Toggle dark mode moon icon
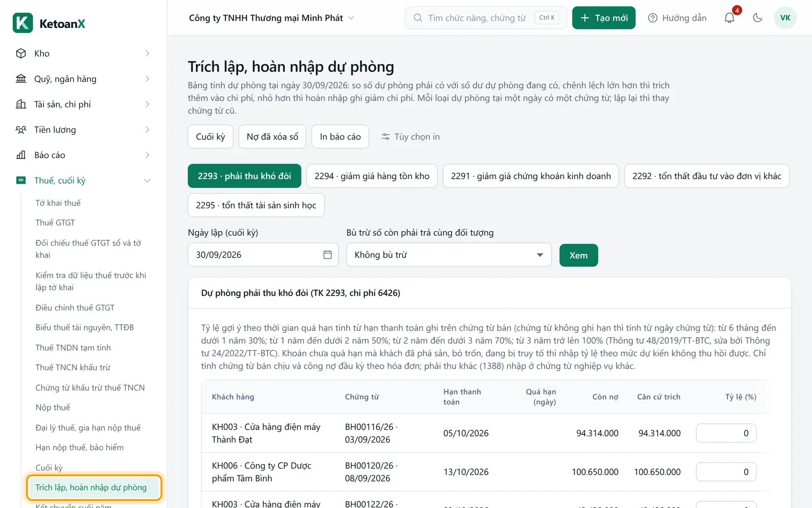812x508 pixels. pos(758,18)
